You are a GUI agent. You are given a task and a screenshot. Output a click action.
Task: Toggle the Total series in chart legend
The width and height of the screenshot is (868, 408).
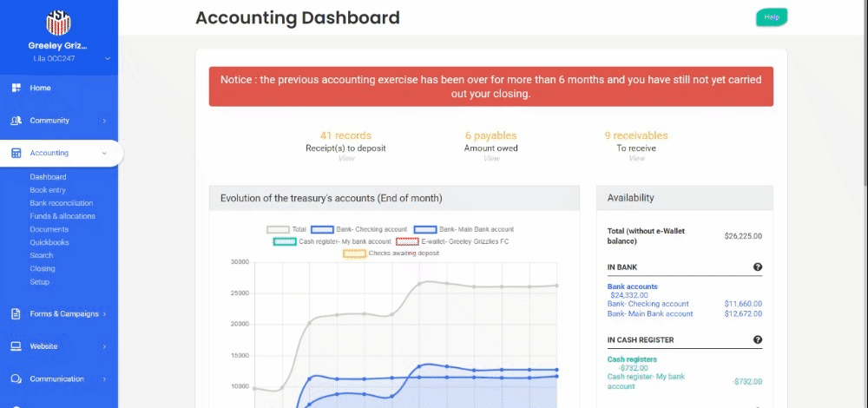(278, 229)
